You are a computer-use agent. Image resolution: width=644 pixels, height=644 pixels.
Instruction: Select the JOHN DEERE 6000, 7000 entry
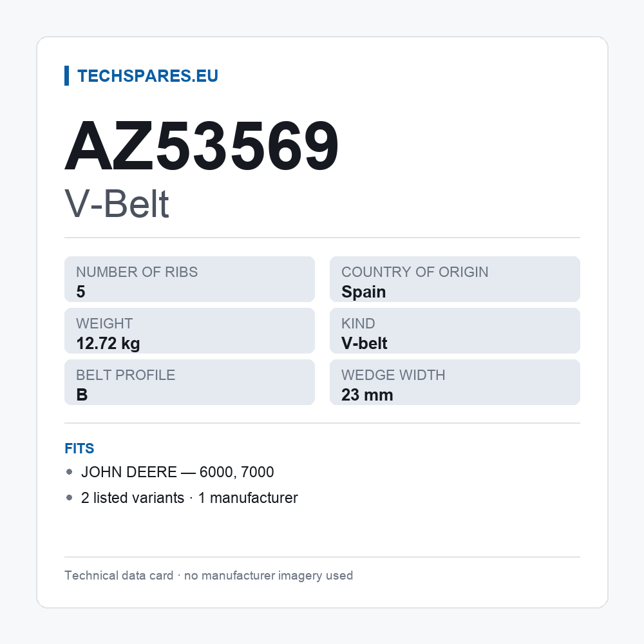pyautogui.click(x=178, y=472)
